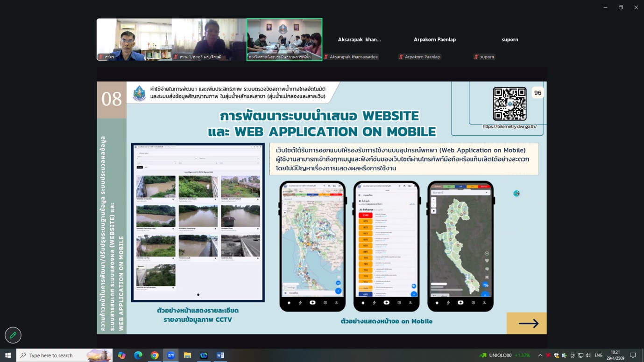
Task: Open the notification center icon
Action: [x=633, y=355]
